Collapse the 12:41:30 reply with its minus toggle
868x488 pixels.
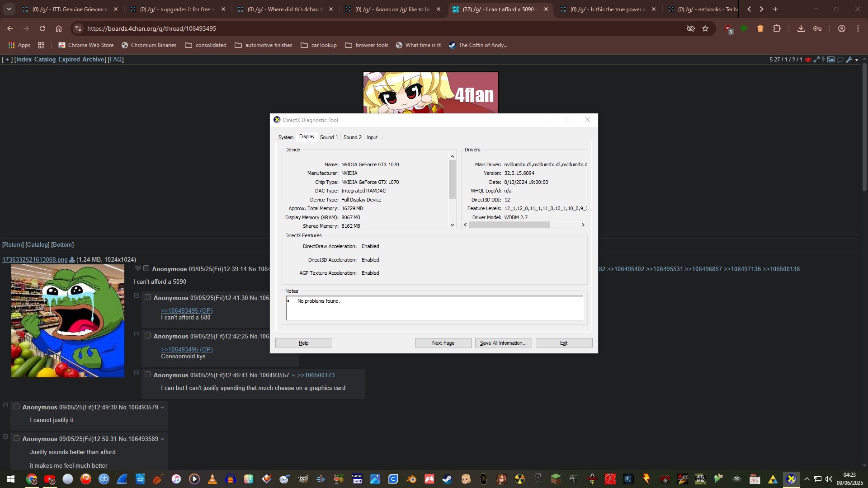(x=137, y=296)
